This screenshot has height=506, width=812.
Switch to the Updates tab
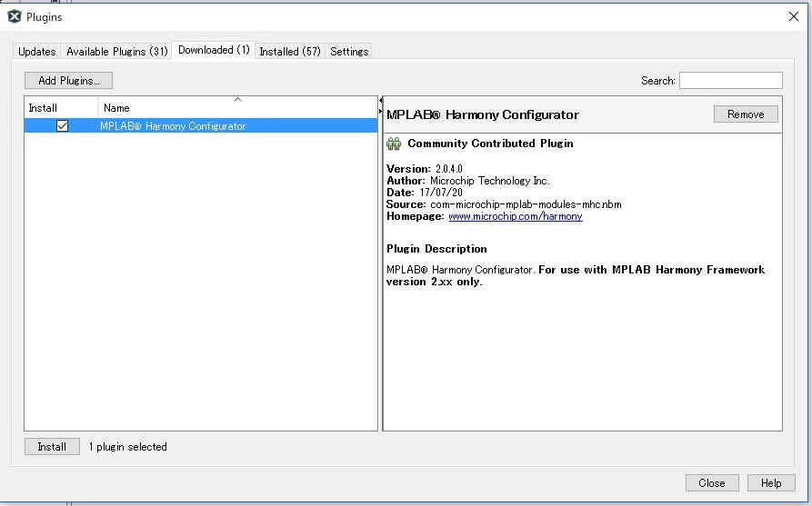(x=36, y=51)
